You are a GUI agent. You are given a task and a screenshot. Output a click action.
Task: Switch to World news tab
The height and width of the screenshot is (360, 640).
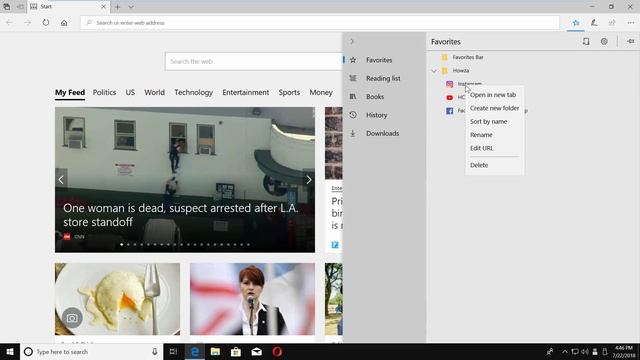pyautogui.click(x=154, y=93)
